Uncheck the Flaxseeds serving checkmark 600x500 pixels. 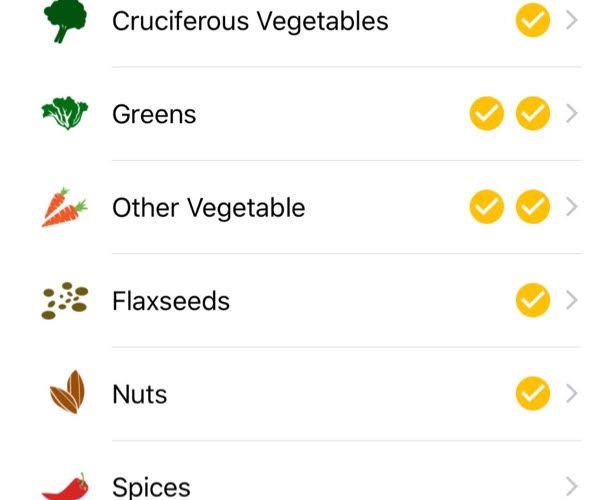click(533, 300)
